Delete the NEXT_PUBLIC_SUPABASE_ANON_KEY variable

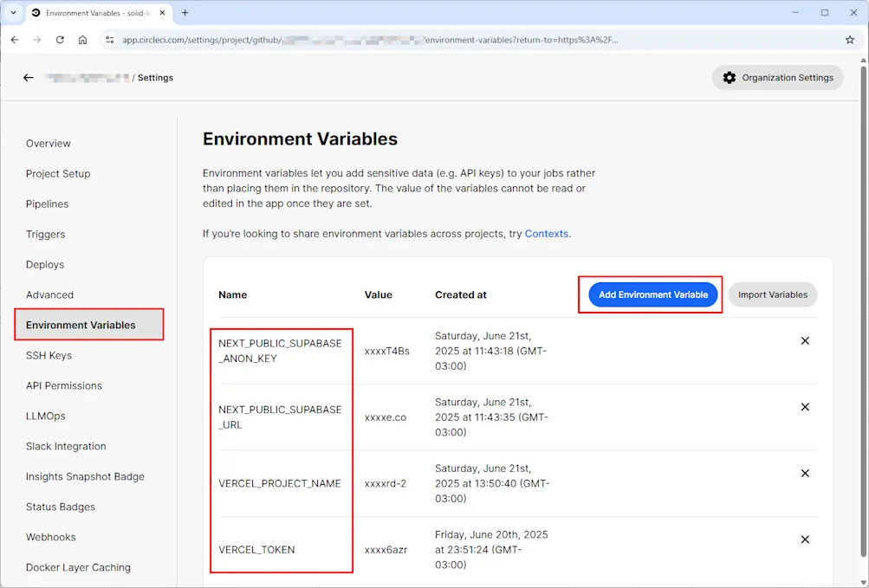[804, 340]
